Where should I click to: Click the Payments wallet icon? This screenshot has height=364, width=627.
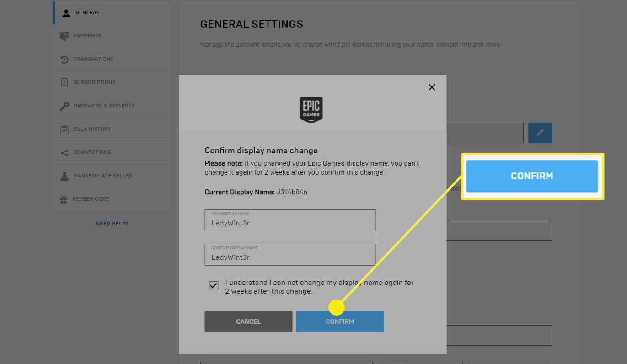click(64, 36)
